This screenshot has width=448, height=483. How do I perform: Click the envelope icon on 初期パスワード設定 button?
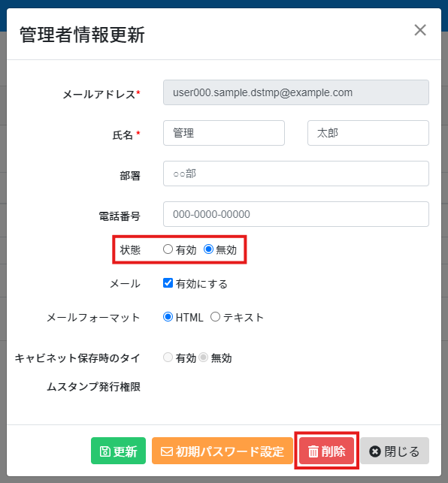coord(167,451)
